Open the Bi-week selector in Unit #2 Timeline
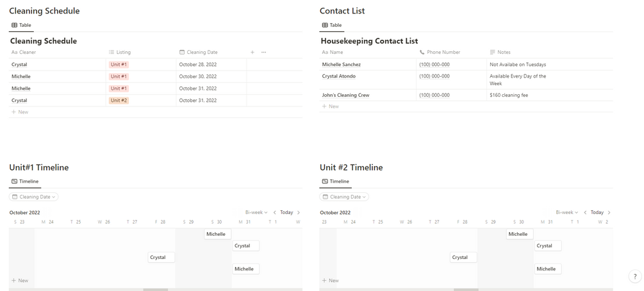Image resolution: width=644 pixels, height=291 pixels. 566,213
